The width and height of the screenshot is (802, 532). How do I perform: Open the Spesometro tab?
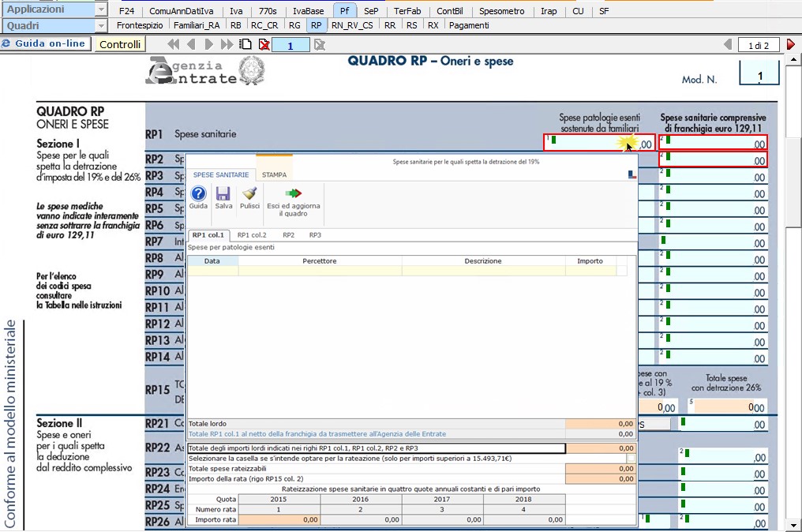click(x=501, y=11)
